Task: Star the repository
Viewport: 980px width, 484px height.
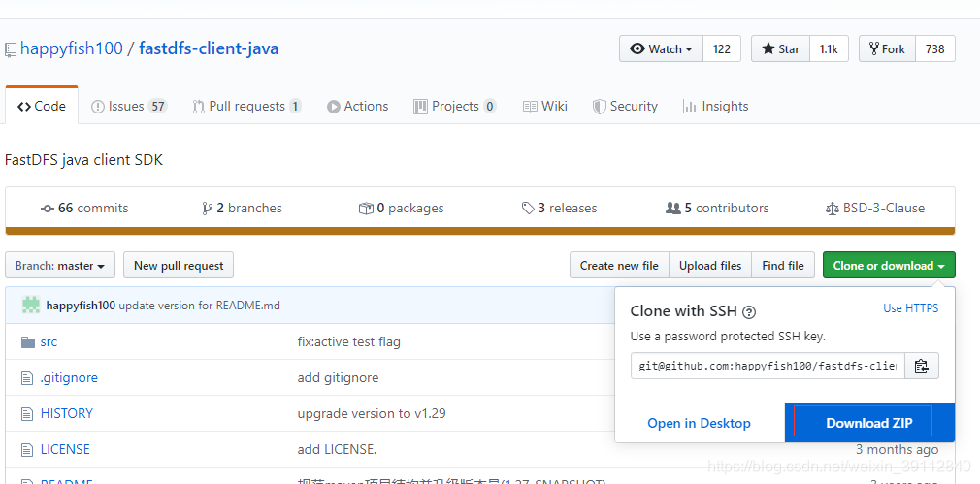Action: (x=781, y=48)
